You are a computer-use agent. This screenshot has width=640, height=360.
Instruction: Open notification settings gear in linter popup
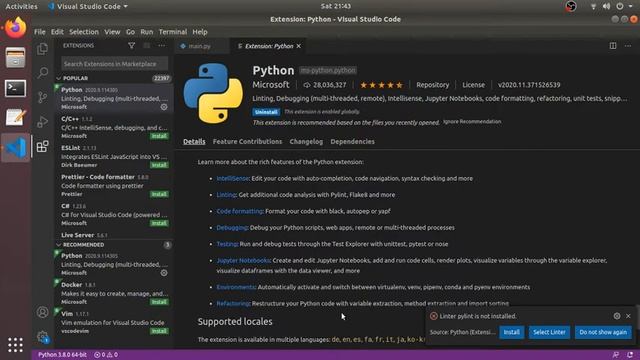click(x=617, y=316)
